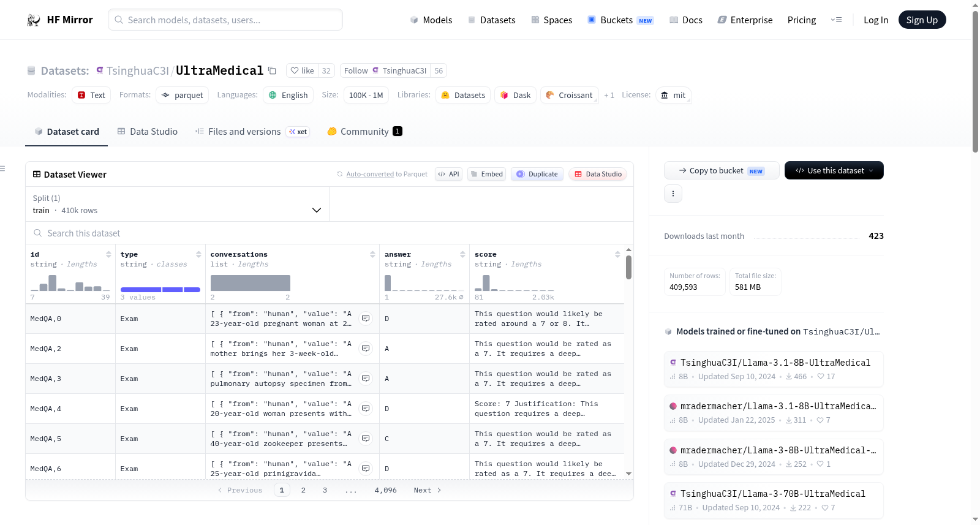Click the parquet format tag
The width and height of the screenshot is (980, 525).
pos(183,96)
